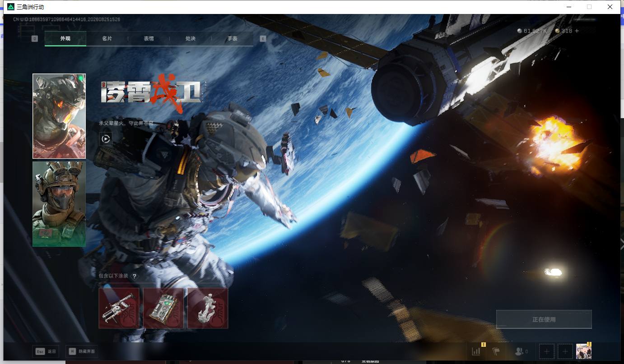This screenshot has height=364, width=624.
Task: Open the white figurine charm tile
Action: tap(208, 308)
